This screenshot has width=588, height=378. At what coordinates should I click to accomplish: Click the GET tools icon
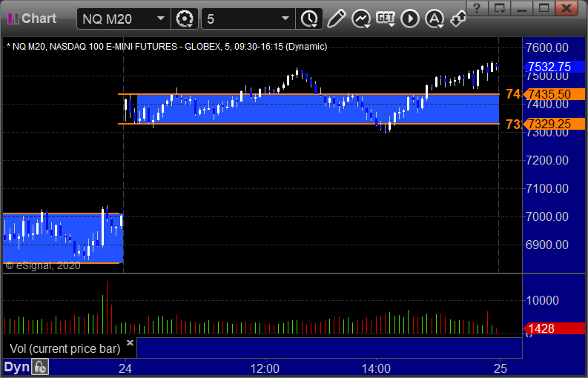(386, 19)
